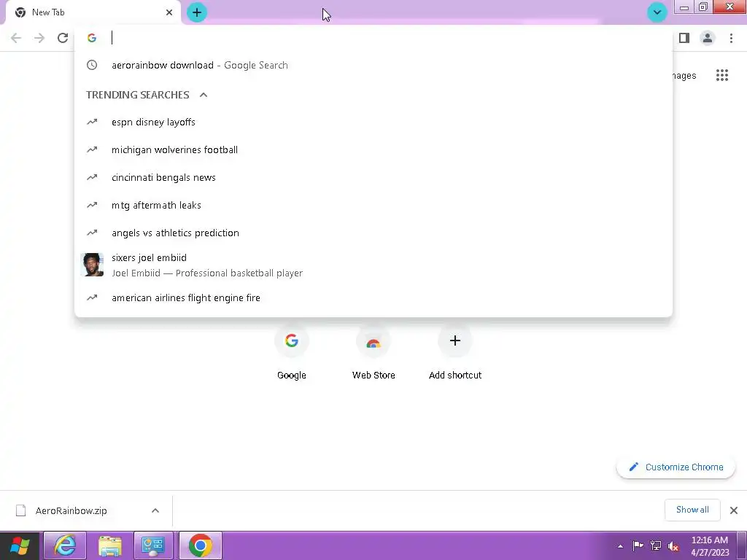Viewport: 747px width, 560px height.
Task: Collapse the Trending Searches section
Action: (204, 95)
